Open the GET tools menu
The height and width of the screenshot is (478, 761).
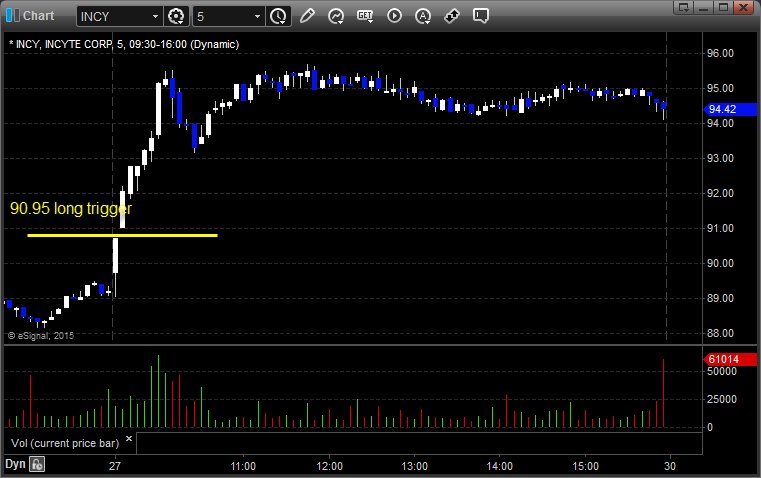coord(365,16)
